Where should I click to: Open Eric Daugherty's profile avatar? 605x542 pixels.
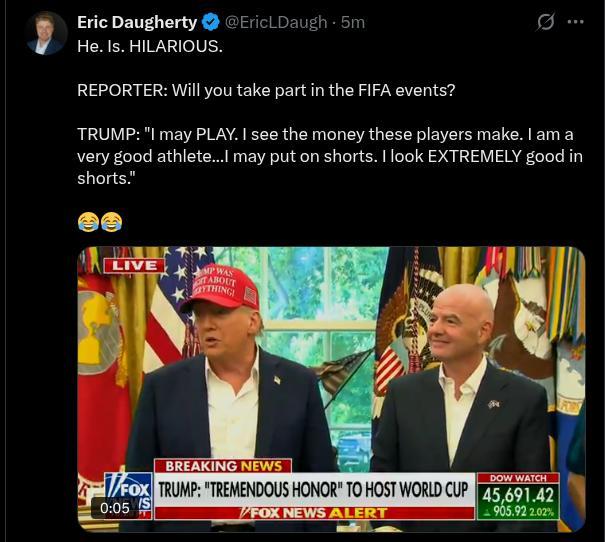pos(46,32)
